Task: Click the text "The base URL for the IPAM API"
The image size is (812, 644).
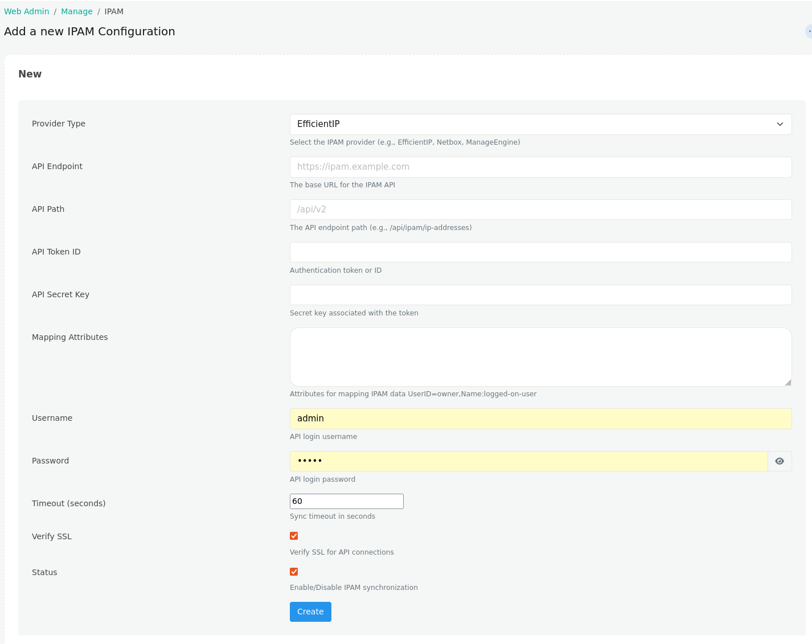Action: [x=342, y=185]
